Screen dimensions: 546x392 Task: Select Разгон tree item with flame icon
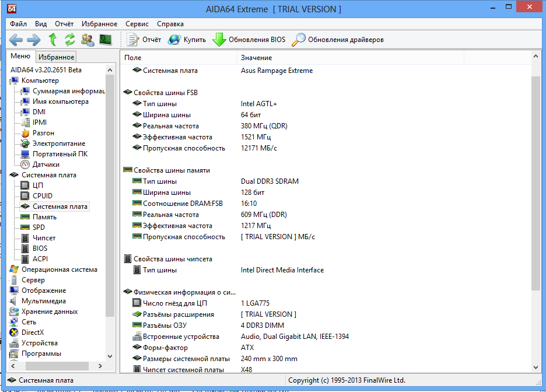point(44,133)
